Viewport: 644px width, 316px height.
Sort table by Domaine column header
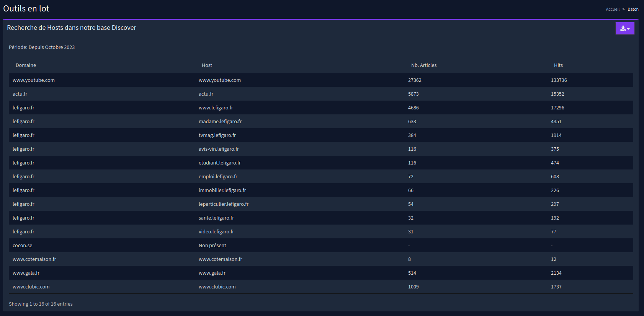tap(26, 65)
